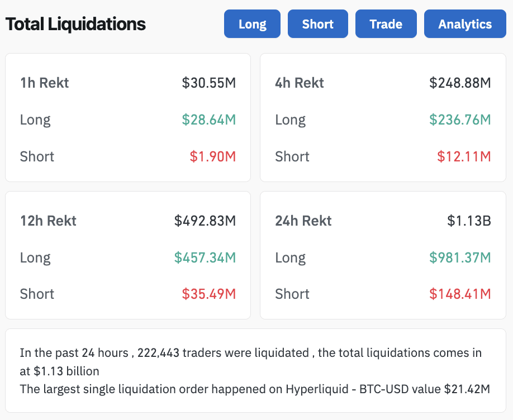Select the 4h Rekt card
Image resolution: width=513 pixels, height=420 pixels.
coord(383,117)
